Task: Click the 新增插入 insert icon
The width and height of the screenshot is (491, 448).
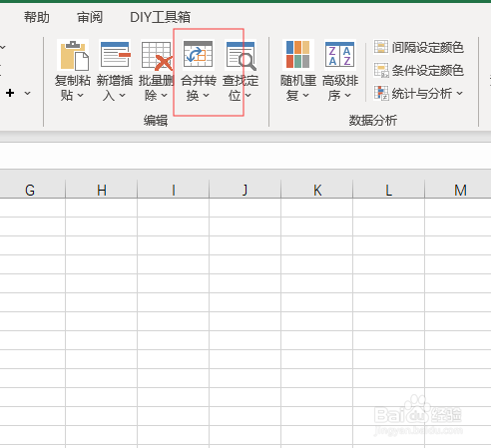Action: pyautogui.click(x=115, y=55)
